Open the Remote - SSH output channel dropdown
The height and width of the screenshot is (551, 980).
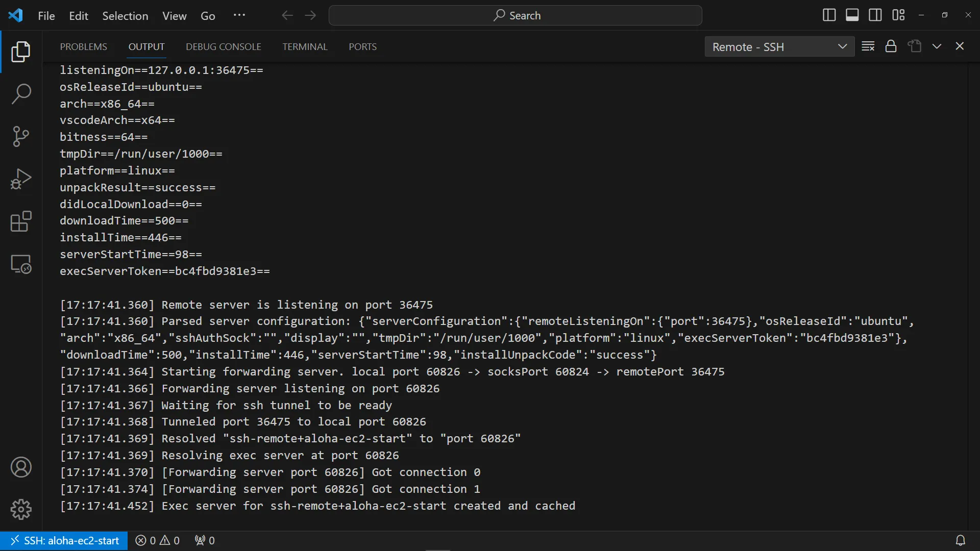point(779,46)
